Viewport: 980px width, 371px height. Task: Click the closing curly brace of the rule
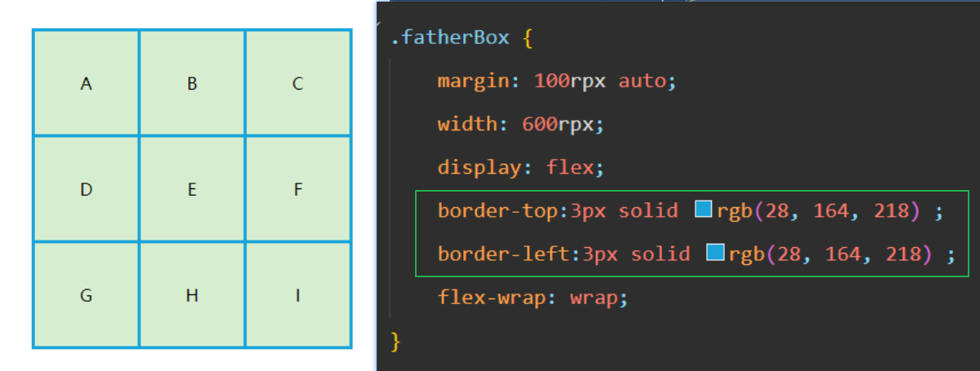396,340
